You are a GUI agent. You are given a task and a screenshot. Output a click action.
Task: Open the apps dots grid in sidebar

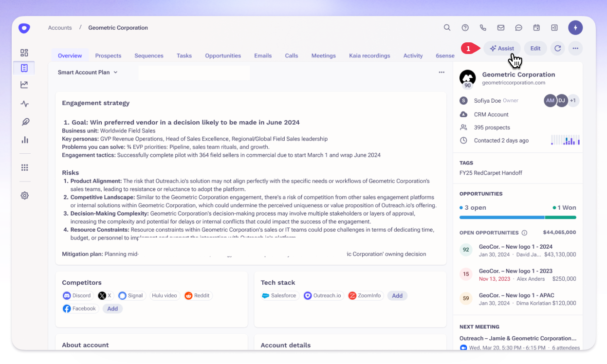coord(24,167)
